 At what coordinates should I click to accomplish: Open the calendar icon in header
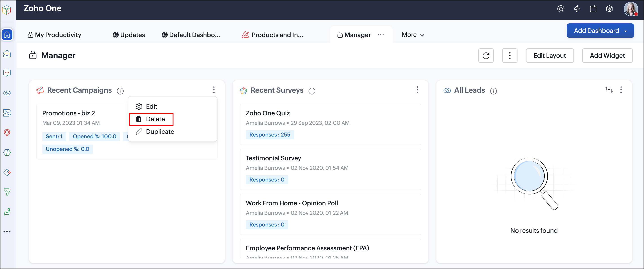pos(593,9)
